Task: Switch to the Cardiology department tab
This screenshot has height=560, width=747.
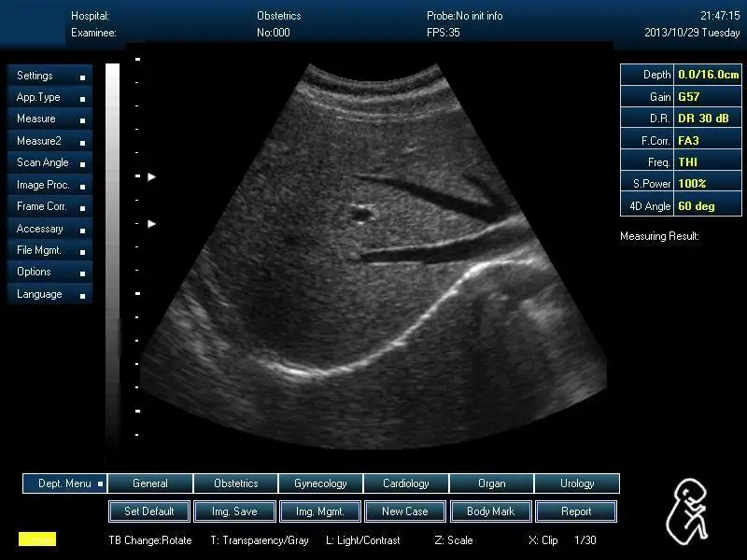Action: tap(406, 483)
